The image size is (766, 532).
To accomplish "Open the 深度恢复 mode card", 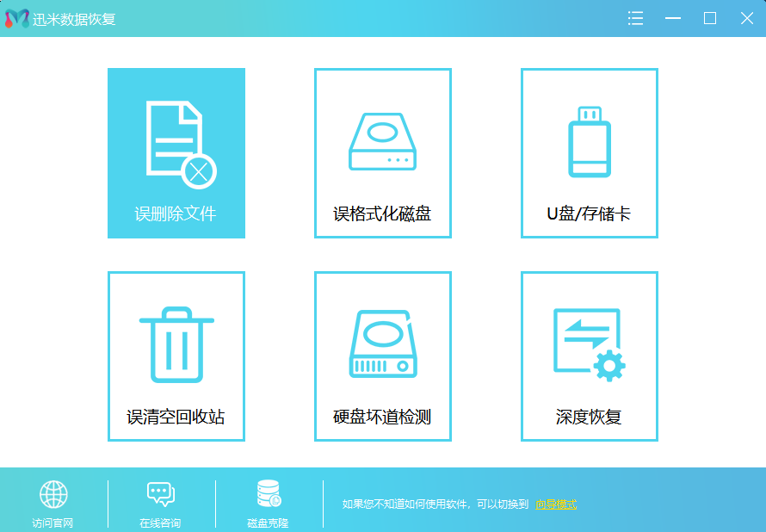I will click(x=589, y=356).
